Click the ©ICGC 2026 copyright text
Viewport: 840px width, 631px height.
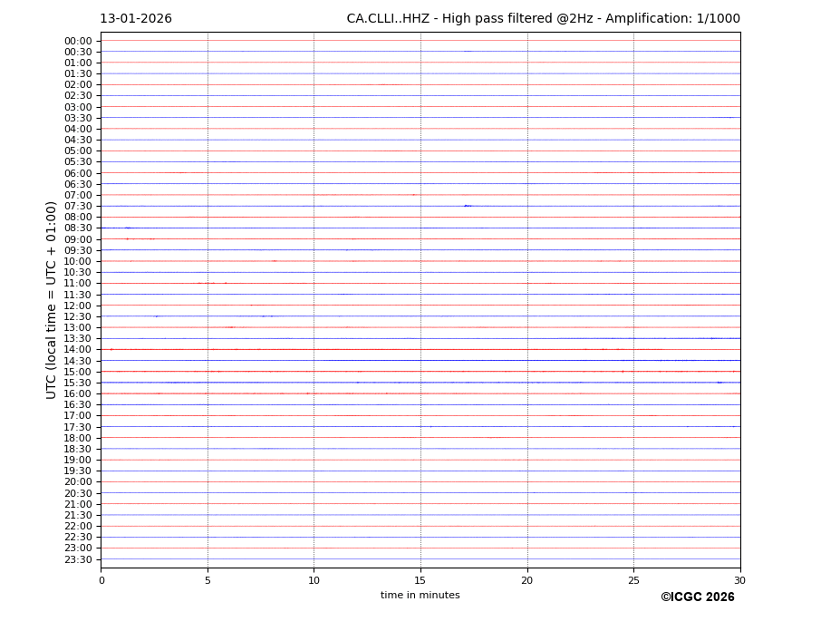(x=697, y=597)
